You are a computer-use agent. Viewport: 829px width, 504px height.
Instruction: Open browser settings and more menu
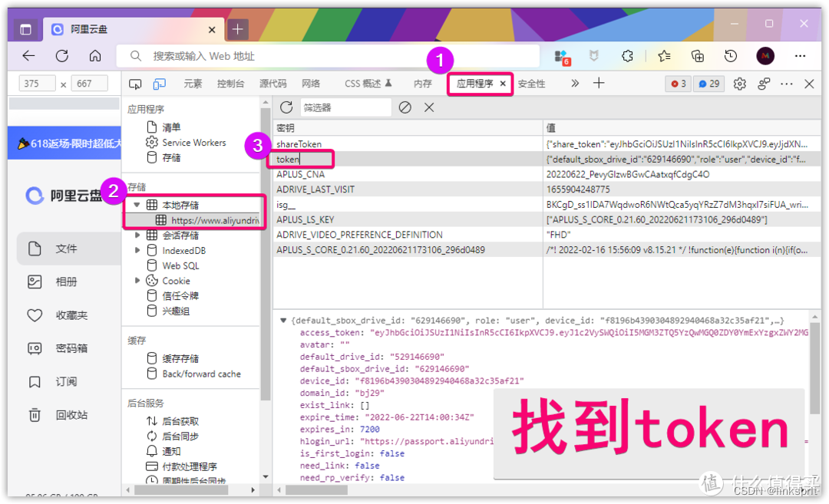tap(800, 56)
